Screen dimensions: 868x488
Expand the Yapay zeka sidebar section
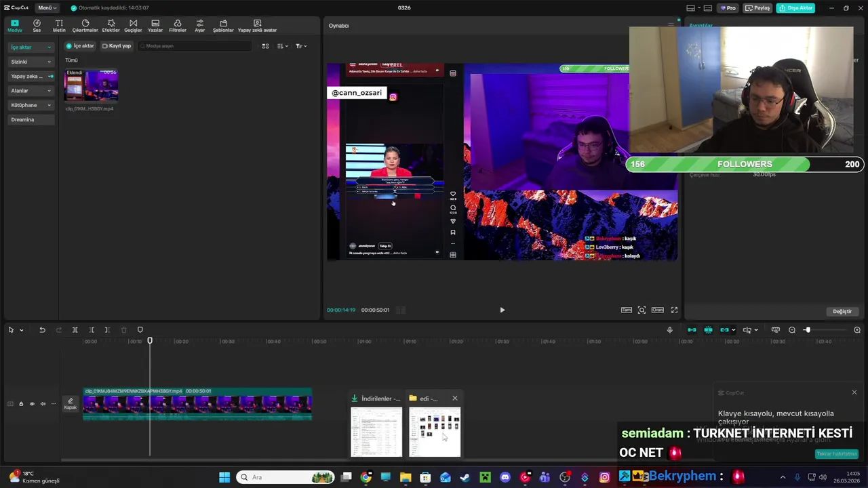coord(31,76)
